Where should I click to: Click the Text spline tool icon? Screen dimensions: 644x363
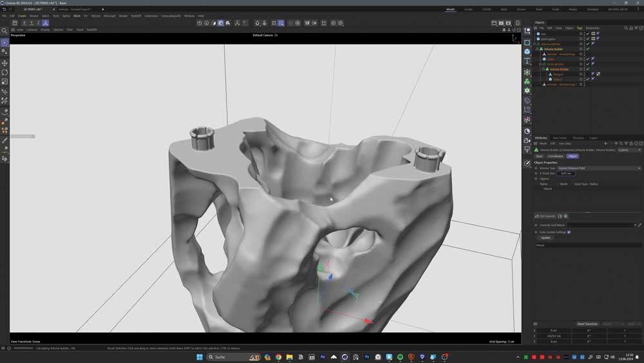coord(527,61)
